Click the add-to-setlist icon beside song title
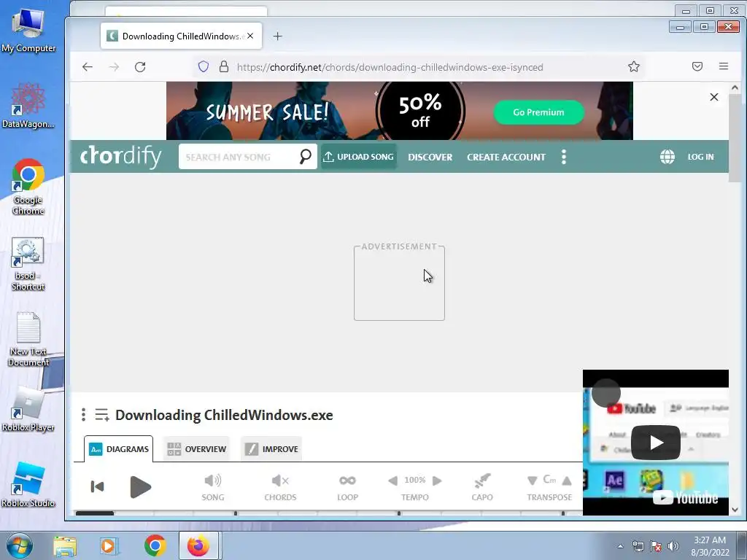This screenshot has height=560, width=747. [x=102, y=415]
